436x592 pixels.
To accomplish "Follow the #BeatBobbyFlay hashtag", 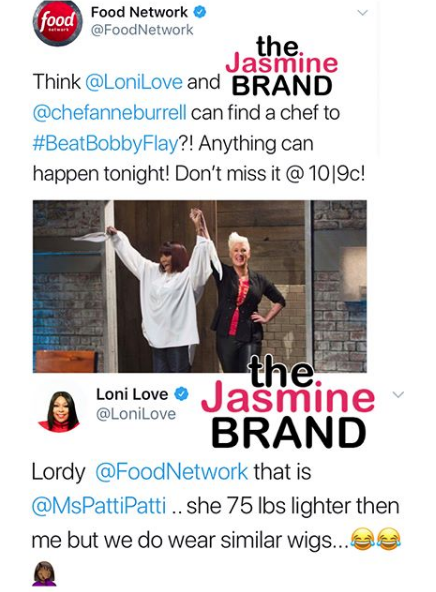I will 105,144.
